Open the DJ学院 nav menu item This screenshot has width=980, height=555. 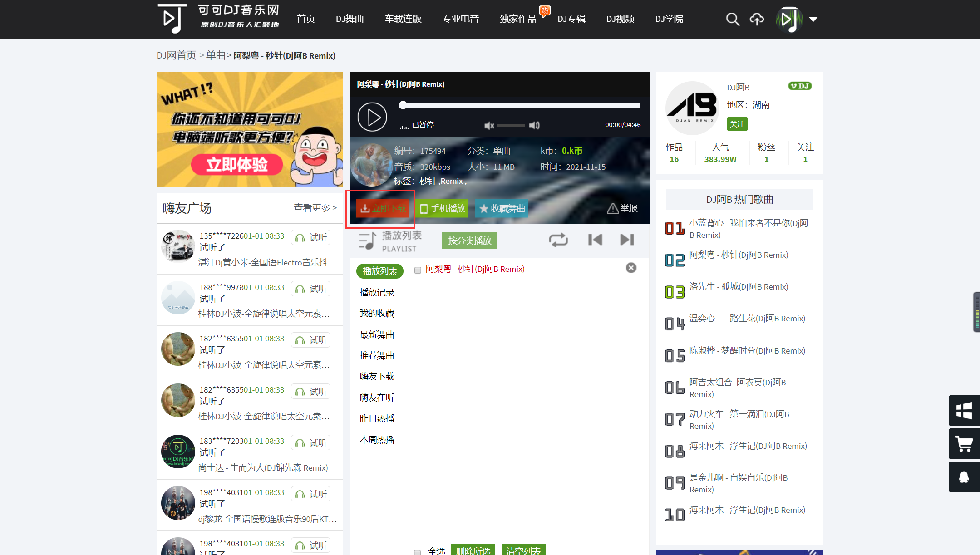tap(669, 19)
